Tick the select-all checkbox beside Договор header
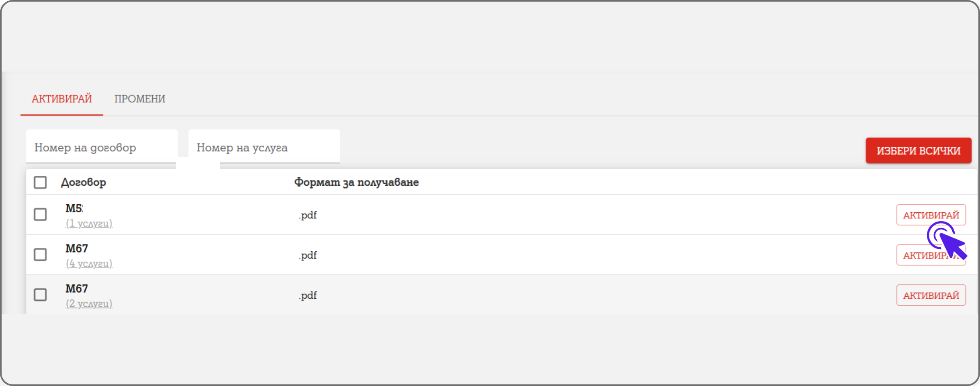 40,183
